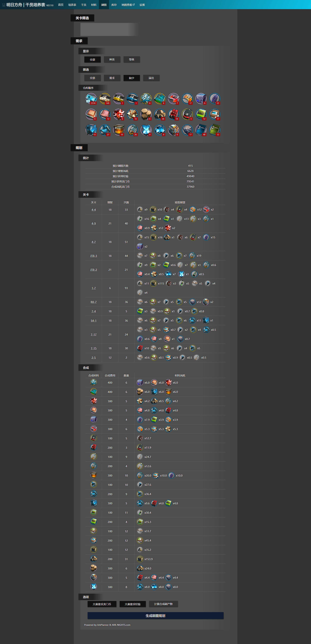Click the input material icon beside x45.4 in synthesis
Image resolution: width=311 pixels, height=644 pixels.
coord(140,540)
